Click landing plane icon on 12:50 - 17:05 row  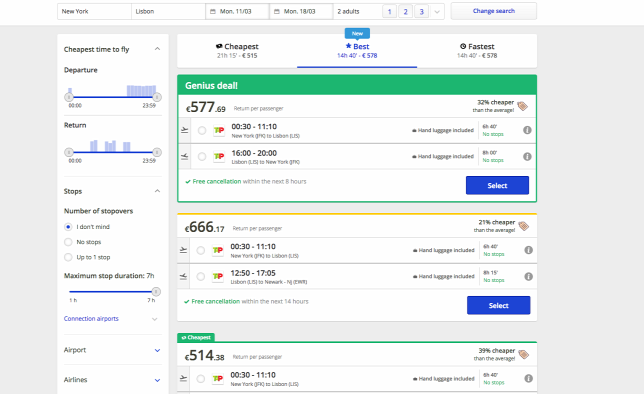[184, 276]
